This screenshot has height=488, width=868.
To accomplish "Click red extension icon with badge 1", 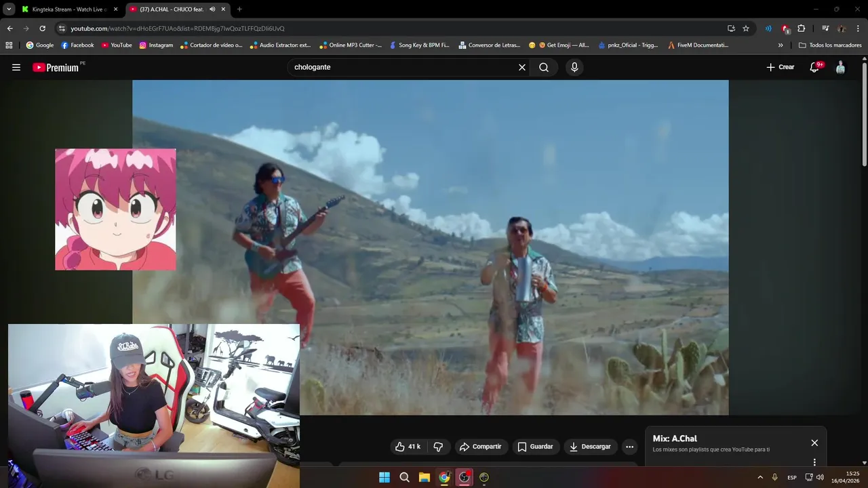I will [x=785, y=28].
